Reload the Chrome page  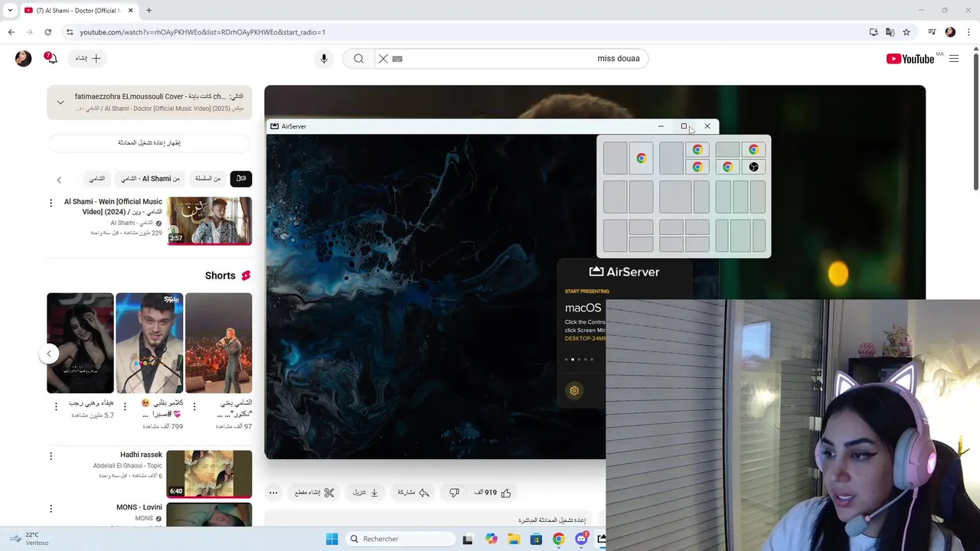47,32
